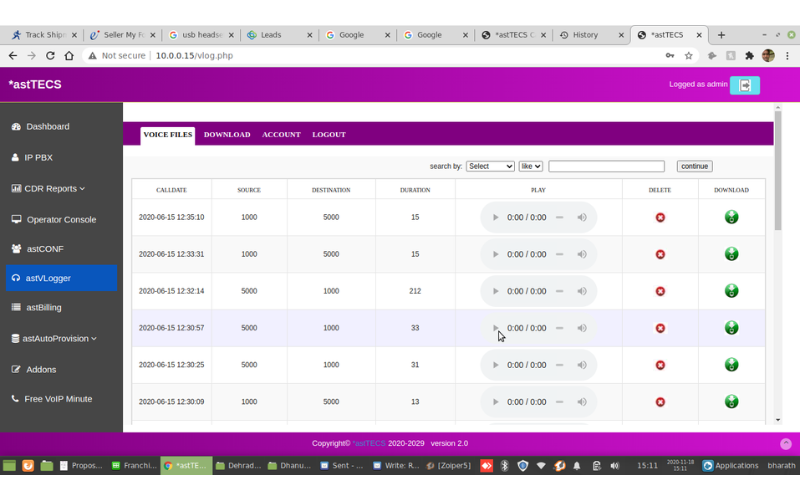
Task: Delete the 12:35:10 call recording
Action: (x=660, y=217)
